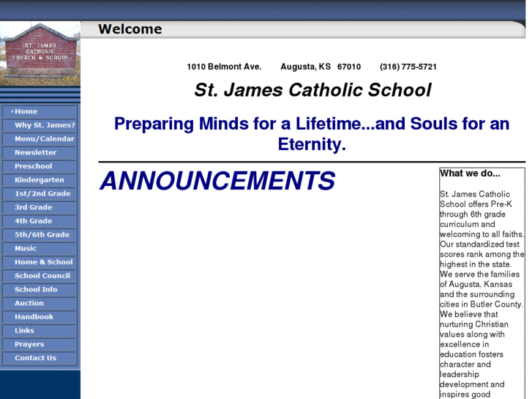Click Contact Us in the sidebar
This screenshot has height=399, width=532.
(x=40, y=358)
